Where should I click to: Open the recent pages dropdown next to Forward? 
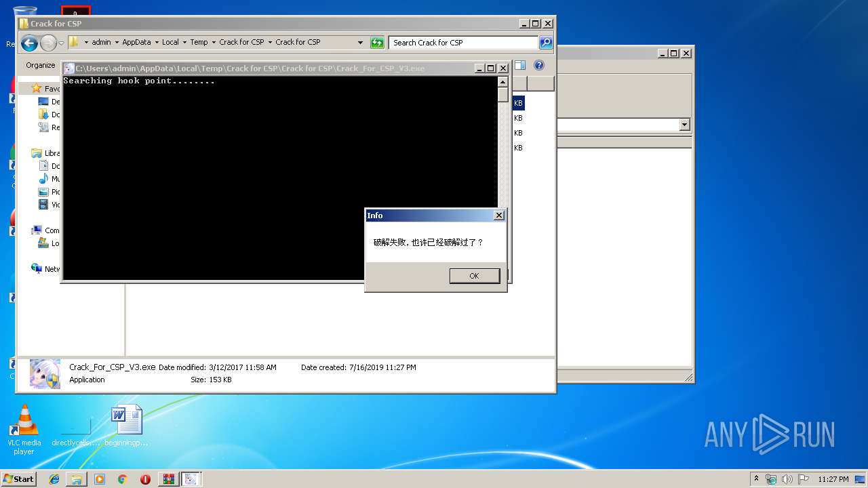click(61, 43)
